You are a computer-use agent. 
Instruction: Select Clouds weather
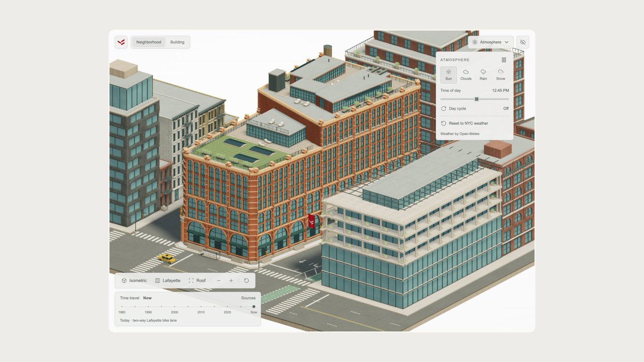coord(466,75)
